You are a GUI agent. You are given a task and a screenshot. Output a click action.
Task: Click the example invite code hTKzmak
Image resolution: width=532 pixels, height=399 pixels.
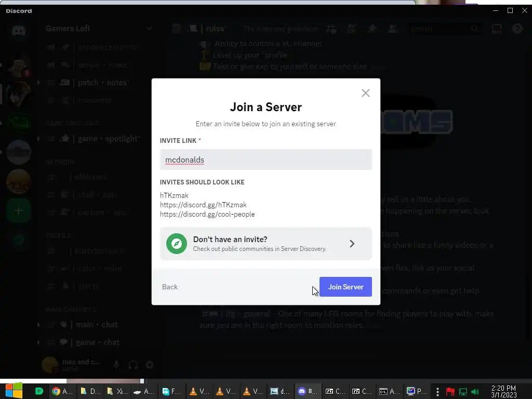(174, 195)
